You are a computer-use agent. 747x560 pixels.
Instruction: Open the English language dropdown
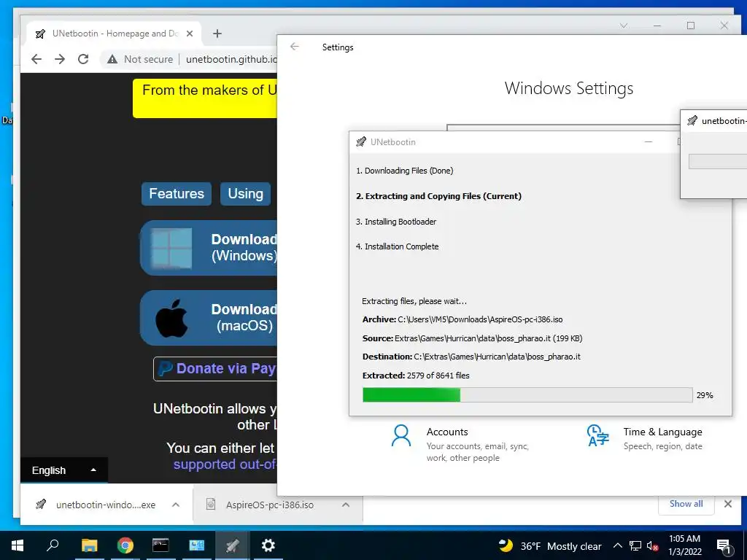tap(64, 470)
